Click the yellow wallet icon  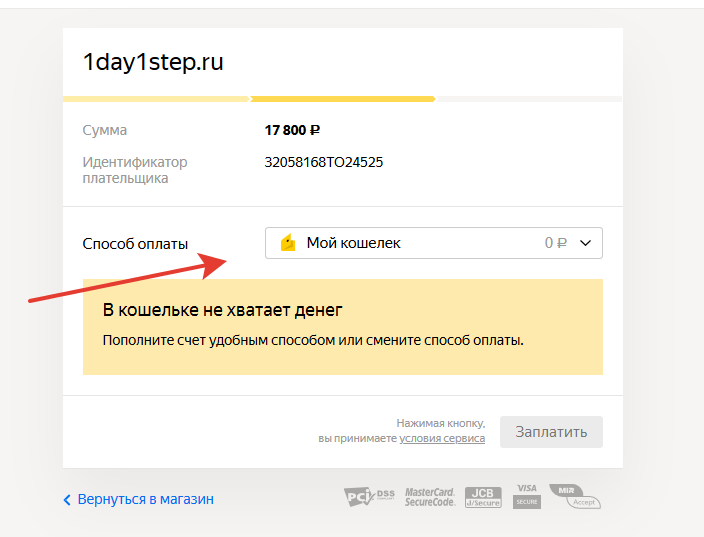(288, 242)
